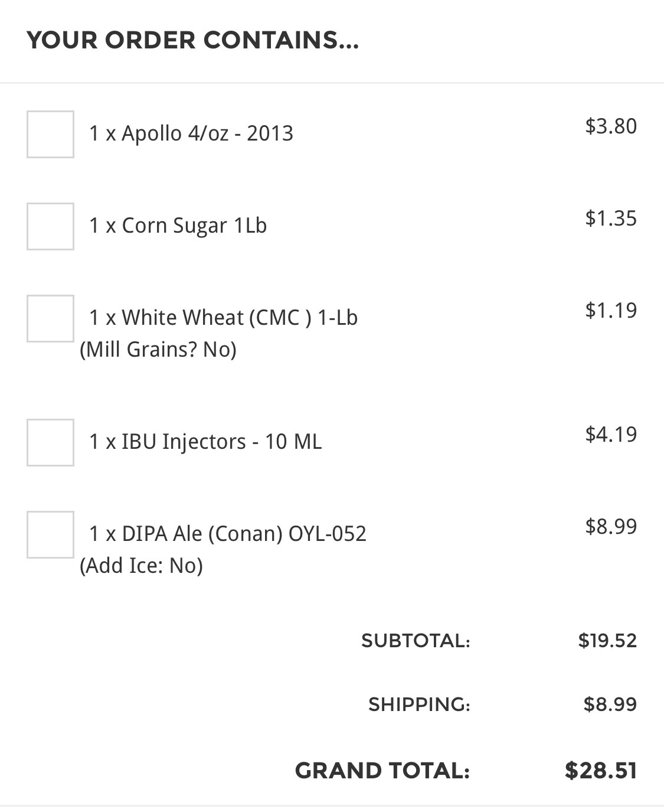This screenshot has width=664, height=812.
Task: Click the shipping amount $8.99
Action: [610, 705]
